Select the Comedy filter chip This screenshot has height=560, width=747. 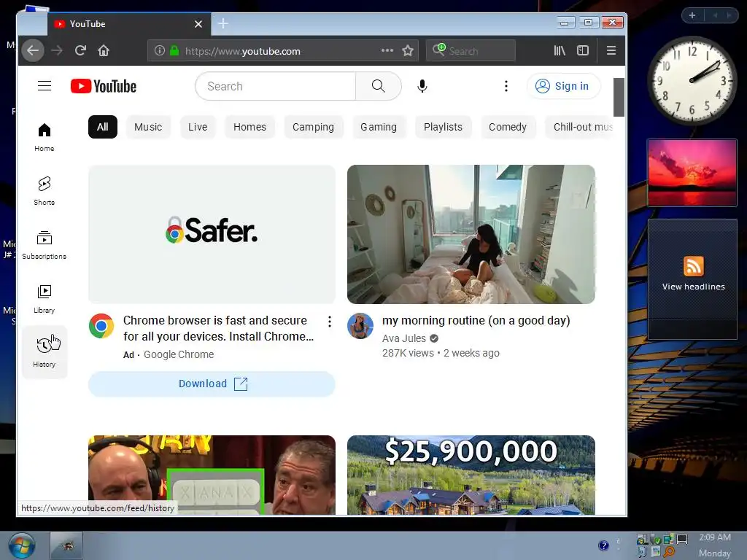point(508,127)
